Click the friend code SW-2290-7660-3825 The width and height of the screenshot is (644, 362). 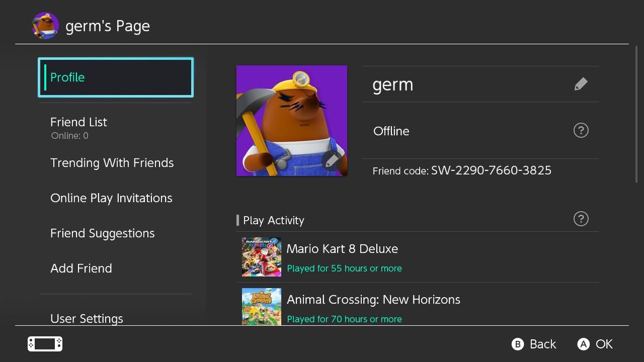pyautogui.click(x=491, y=170)
